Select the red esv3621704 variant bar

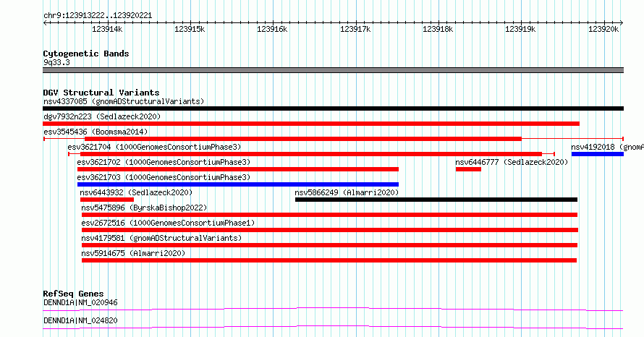coord(311,154)
